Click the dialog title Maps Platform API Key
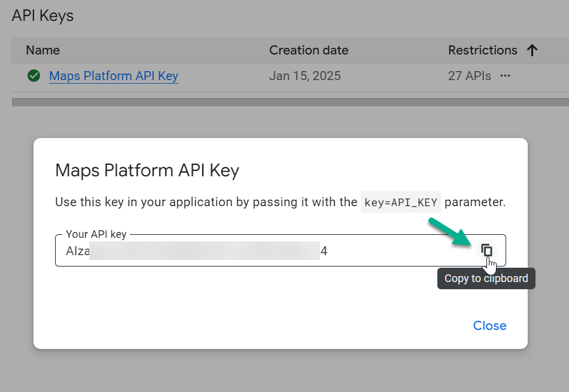Screen dimensions: 569x392 pyautogui.click(x=147, y=170)
